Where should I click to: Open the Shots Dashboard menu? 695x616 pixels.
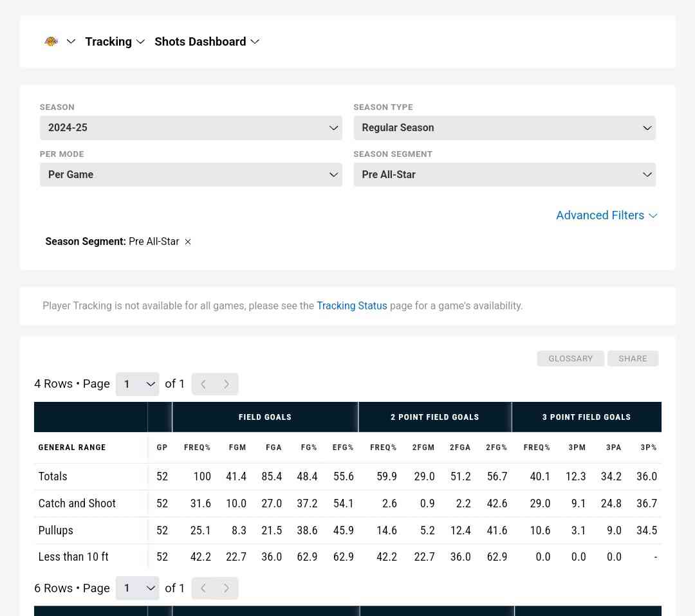click(x=207, y=42)
